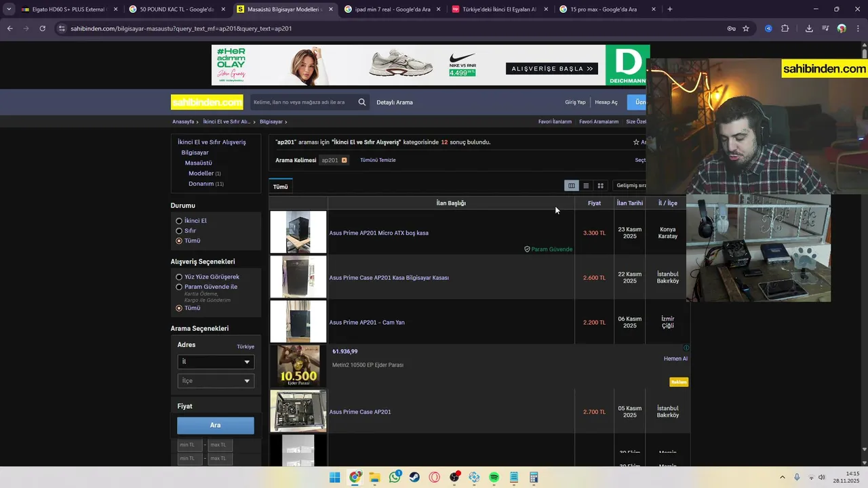Viewport: 868px width, 488px height.
Task: Switch to list view icon
Action: pyautogui.click(x=586, y=186)
